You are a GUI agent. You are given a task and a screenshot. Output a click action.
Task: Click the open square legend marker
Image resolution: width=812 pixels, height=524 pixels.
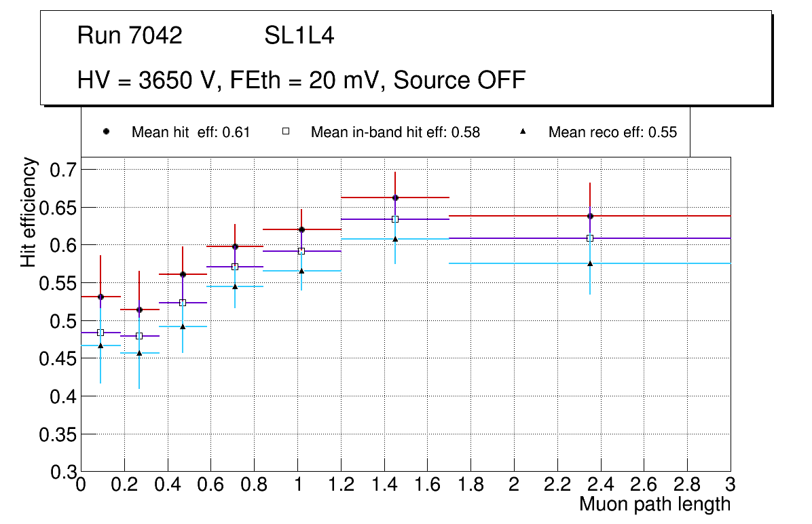point(286,132)
